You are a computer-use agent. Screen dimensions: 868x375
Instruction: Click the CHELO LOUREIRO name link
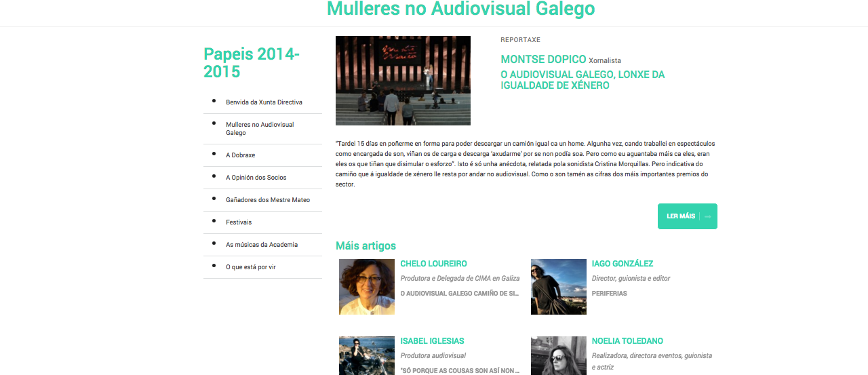point(433,264)
